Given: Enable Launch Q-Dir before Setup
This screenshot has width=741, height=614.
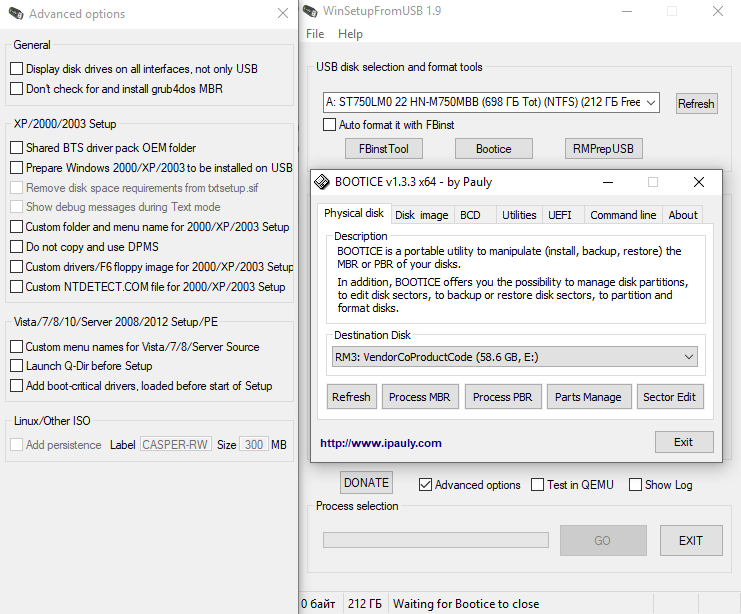Looking at the screenshot, I should (x=17, y=365).
